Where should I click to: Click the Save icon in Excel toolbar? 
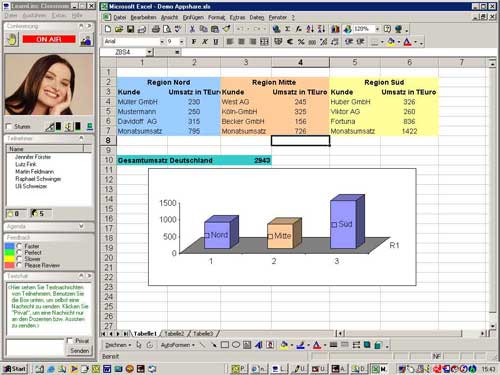[x=130, y=29]
